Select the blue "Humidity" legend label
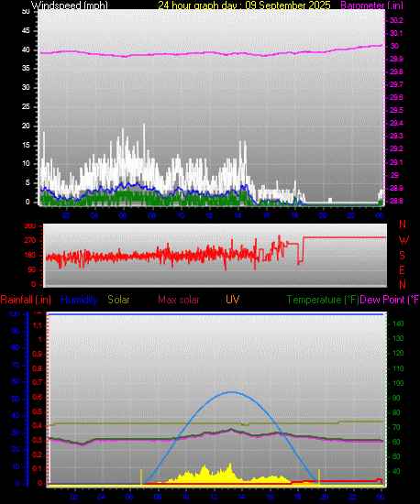The height and width of the screenshot is (504, 420). point(79,300)
